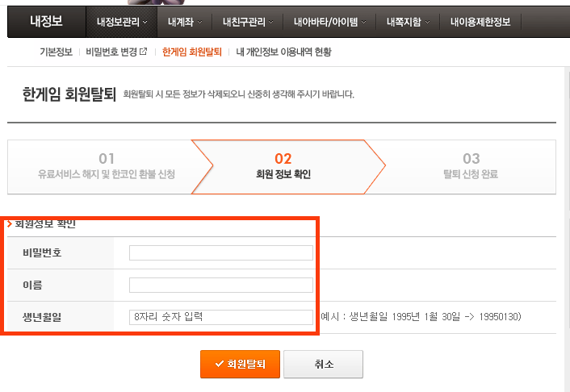Expand the 내정보관리 dropdown arrow
The height and width of the screenshot is (392, 570).
tap(145, 22)
